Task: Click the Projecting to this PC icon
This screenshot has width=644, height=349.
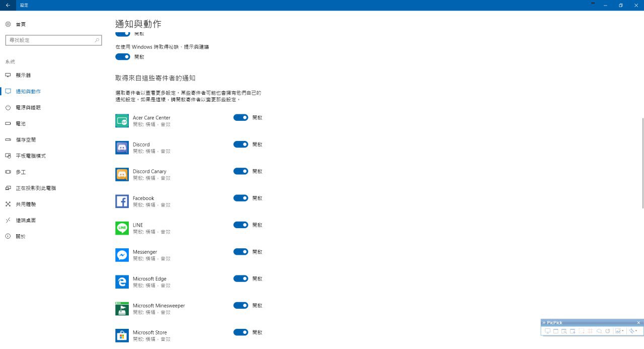Action: tap(8, 188)
